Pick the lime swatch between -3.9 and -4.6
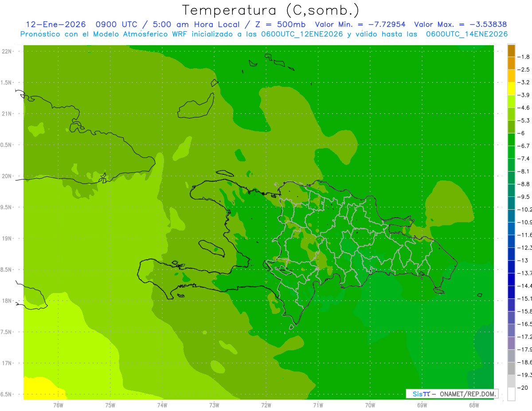532x411 pixels. [x=511, y=102]
